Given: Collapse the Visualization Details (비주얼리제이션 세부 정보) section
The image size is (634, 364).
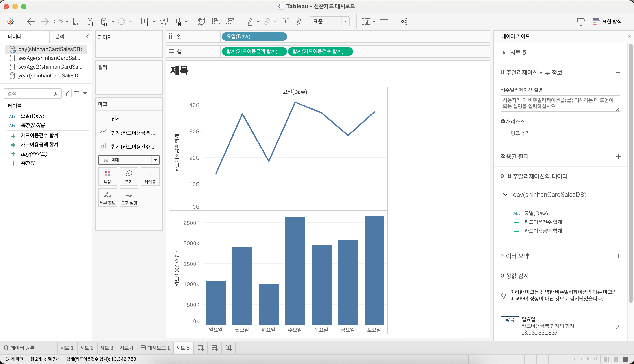Looking at the screenshot, I should pos(618,72).
